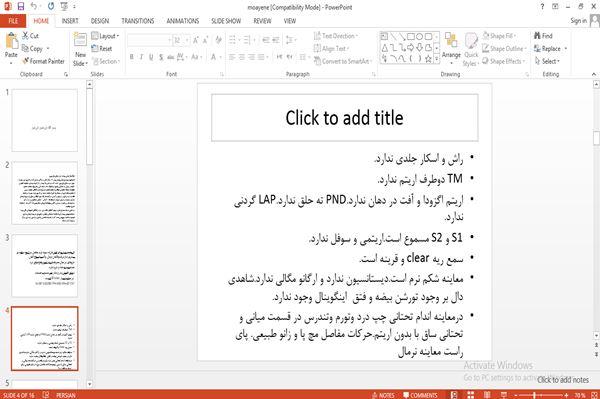Open Quick Styles gallery
The image size is (600, 399).
click(x=471, y=49)
